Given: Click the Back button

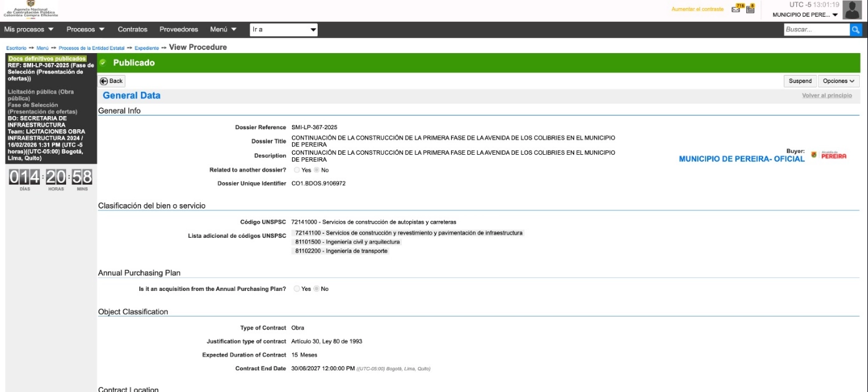Looking at the screenshot, I should [x=112, y=81].
